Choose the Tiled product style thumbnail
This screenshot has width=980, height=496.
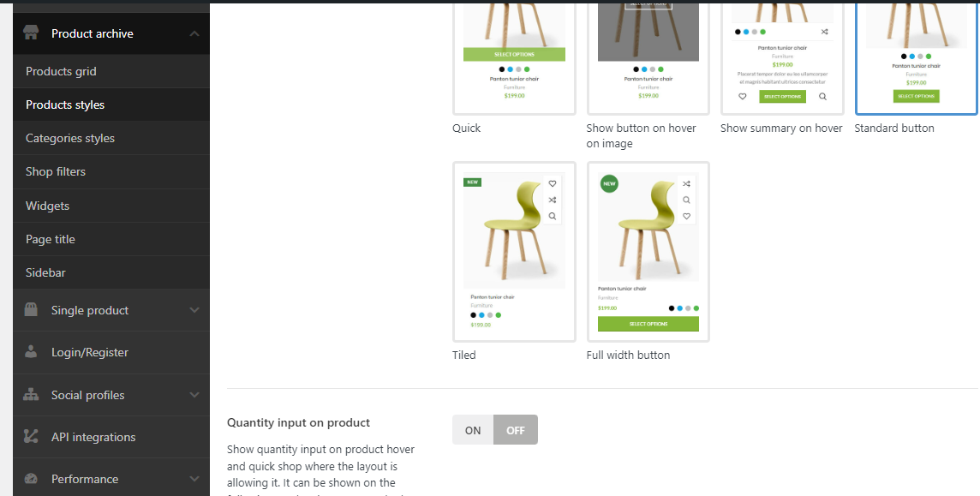pyautogui.click(x=514, y=252)
